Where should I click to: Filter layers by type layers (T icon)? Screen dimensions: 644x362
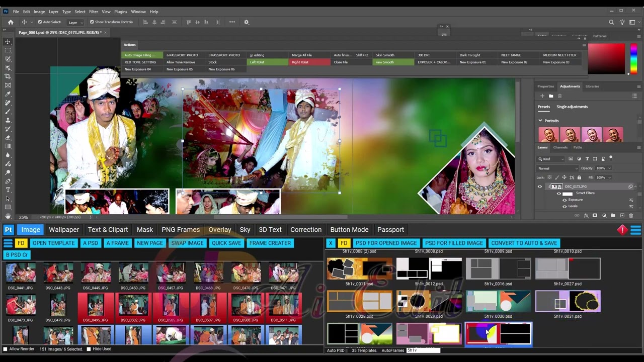click(587, 159)
